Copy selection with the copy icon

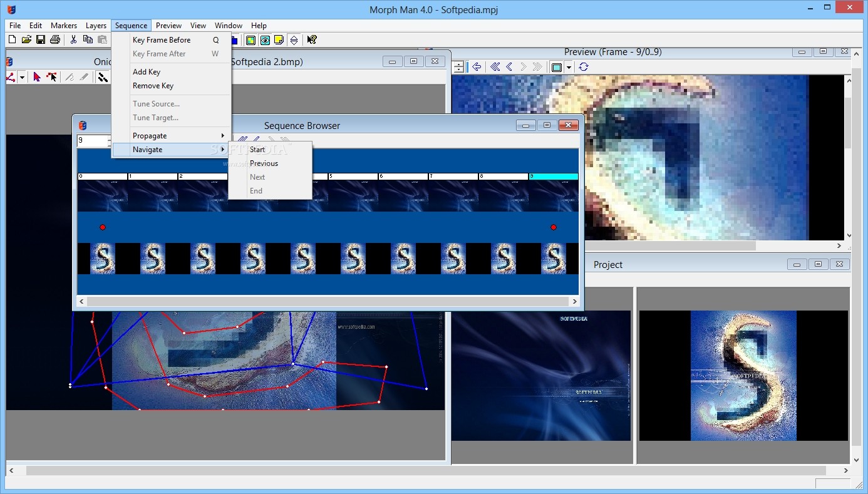pyautogui.click(x=88, y=39)
